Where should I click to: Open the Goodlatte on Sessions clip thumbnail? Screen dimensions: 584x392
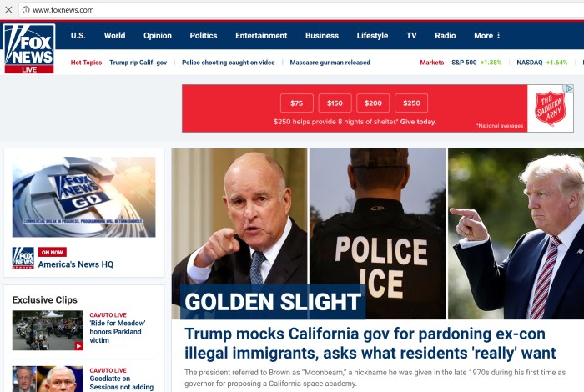[48, 379]
